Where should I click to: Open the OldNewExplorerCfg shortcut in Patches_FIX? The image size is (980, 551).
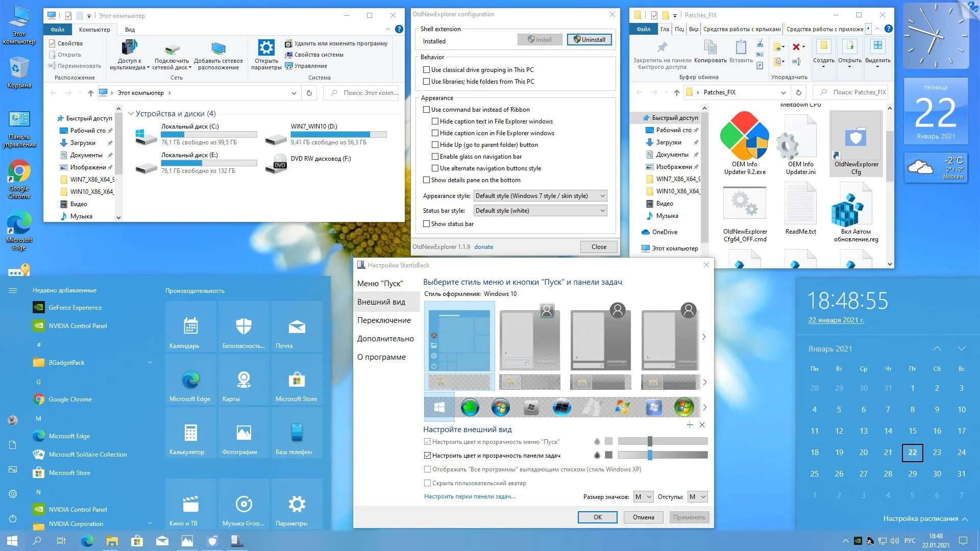coord(856,143)
